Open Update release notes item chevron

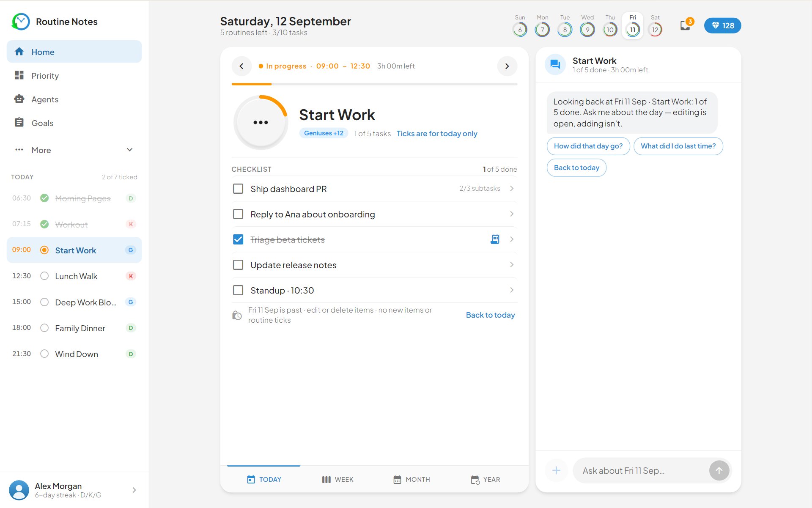click(512, 264)
